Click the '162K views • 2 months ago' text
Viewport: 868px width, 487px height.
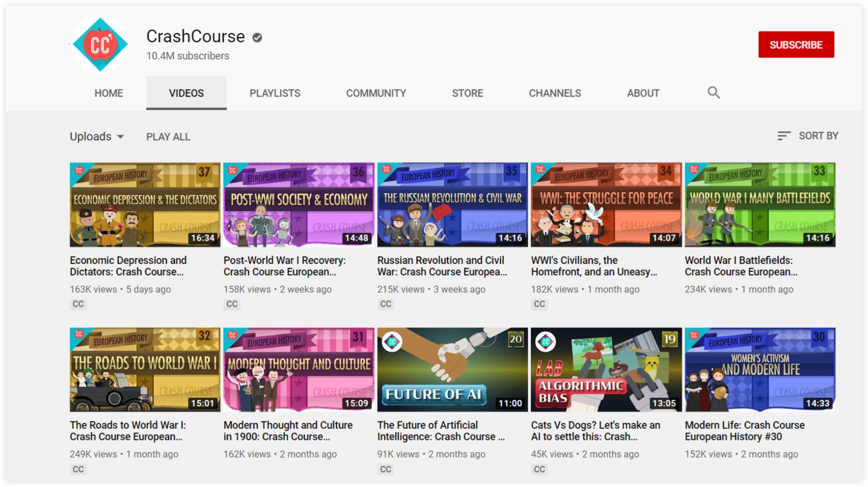click(x=280, y=454)
